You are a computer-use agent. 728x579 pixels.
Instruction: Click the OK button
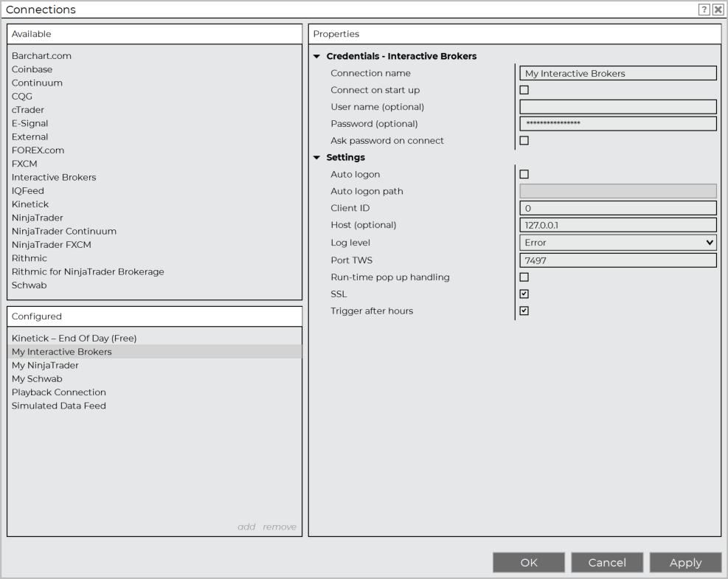point(529,563)
